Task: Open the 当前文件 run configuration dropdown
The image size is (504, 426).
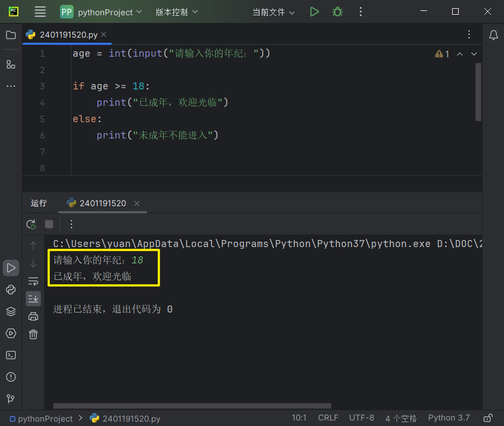Action: click(273, 12)
